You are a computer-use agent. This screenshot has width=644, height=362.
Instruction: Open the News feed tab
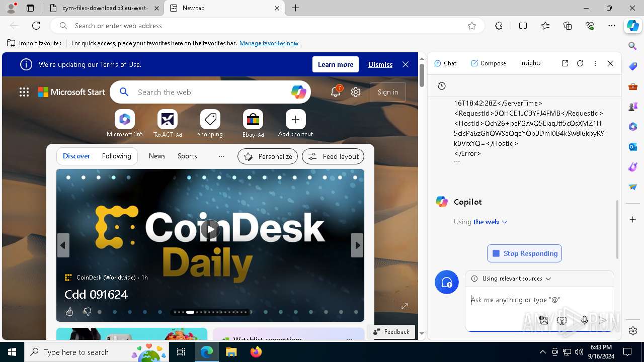[x=157, y=156]
